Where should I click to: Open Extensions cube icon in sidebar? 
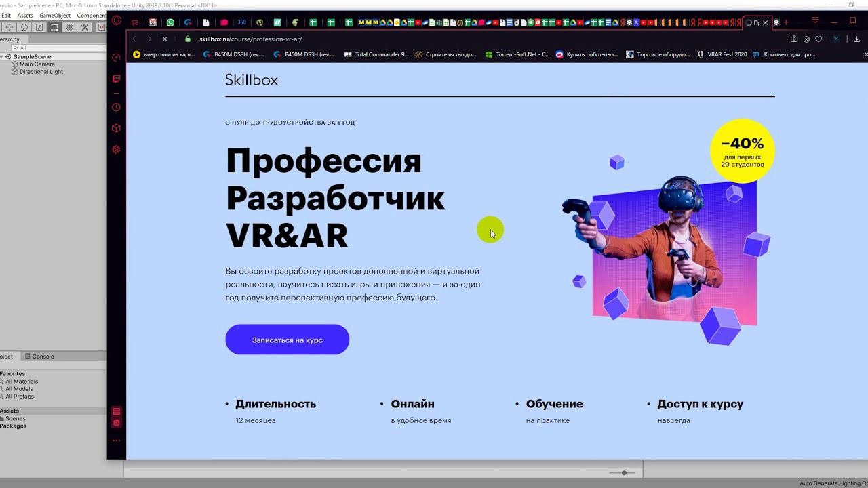[x=116, y=128]
